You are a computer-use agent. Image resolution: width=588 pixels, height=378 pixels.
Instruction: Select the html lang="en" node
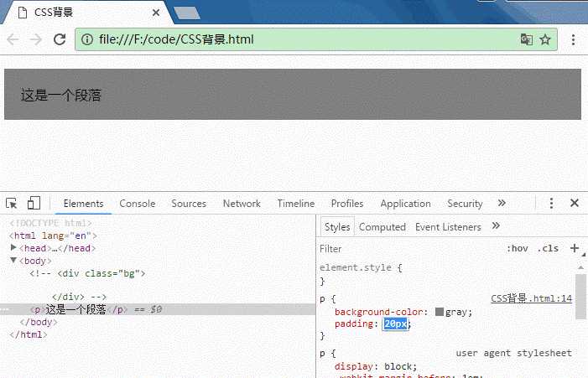(53, 236)
